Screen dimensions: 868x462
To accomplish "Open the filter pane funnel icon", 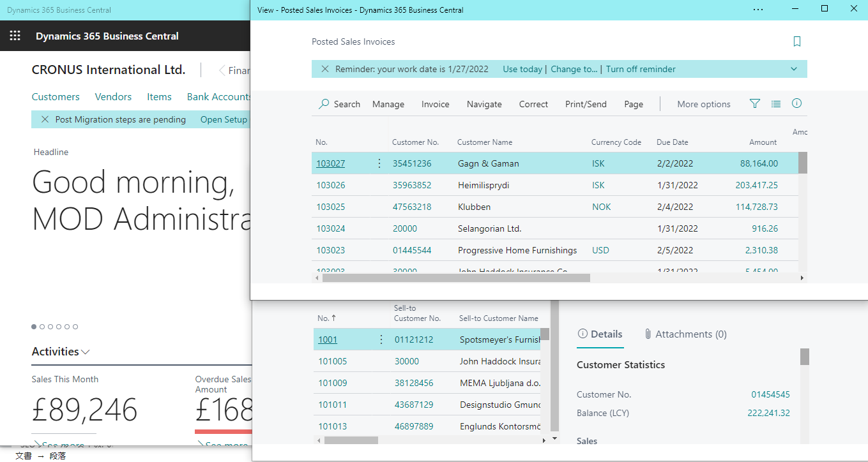I will [x=755, y=104].
